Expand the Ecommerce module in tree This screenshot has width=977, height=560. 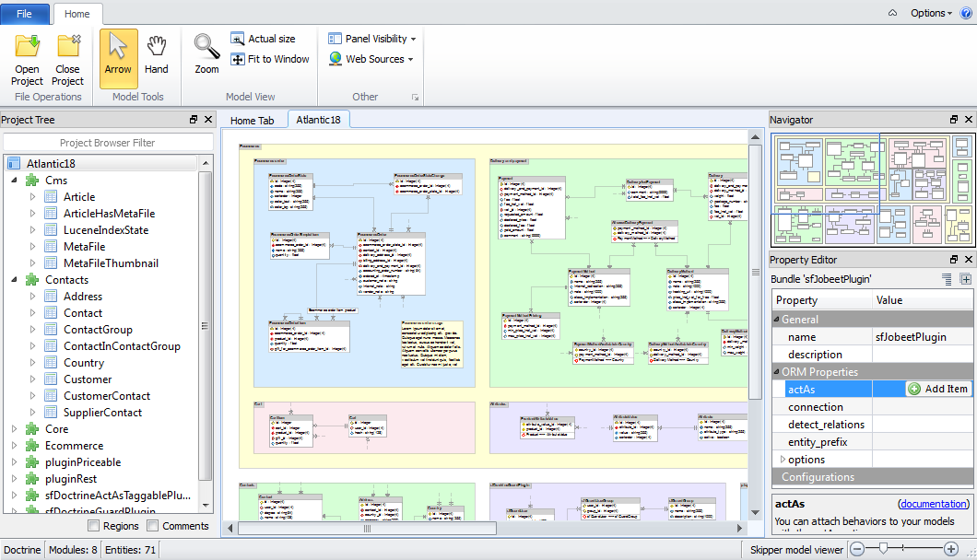[x=16, y=446]
